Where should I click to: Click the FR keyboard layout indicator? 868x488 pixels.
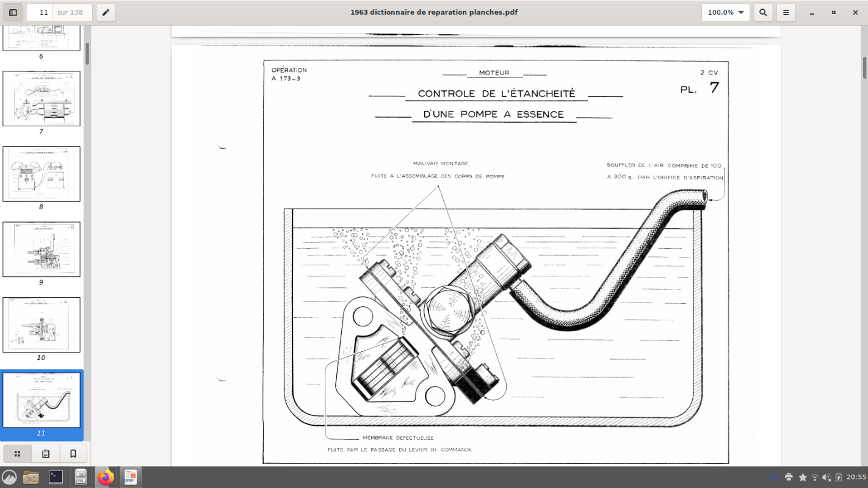pyautogui.click(x=773, y=477)
